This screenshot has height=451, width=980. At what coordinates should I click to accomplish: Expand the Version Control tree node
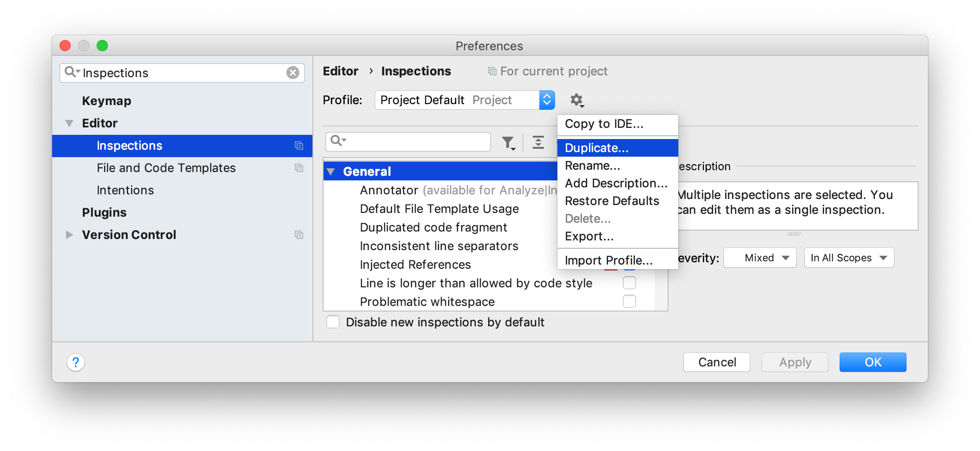click(x=69, y=235)
